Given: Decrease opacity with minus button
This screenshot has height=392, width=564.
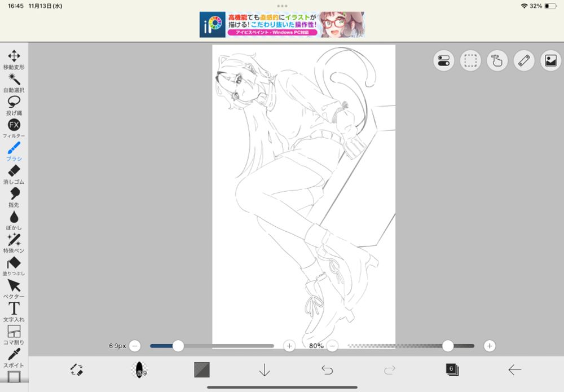Looking at the screenshot, I should pos(332,346).
